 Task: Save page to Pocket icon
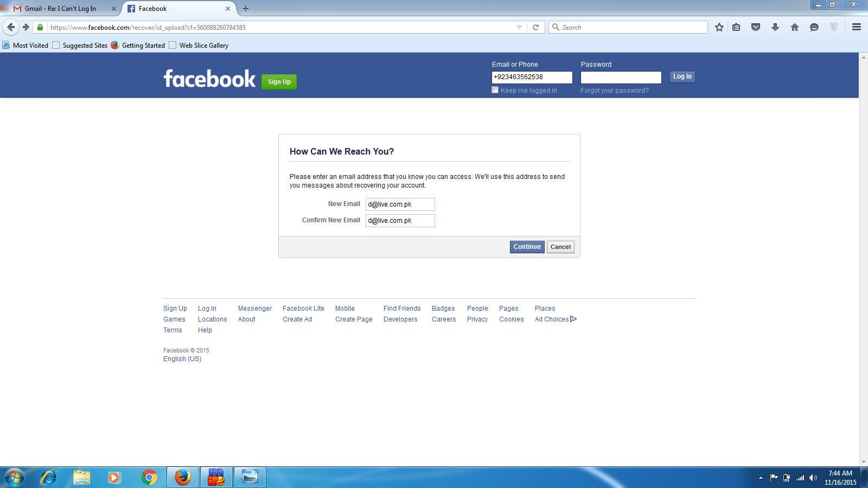click(756, 27)
